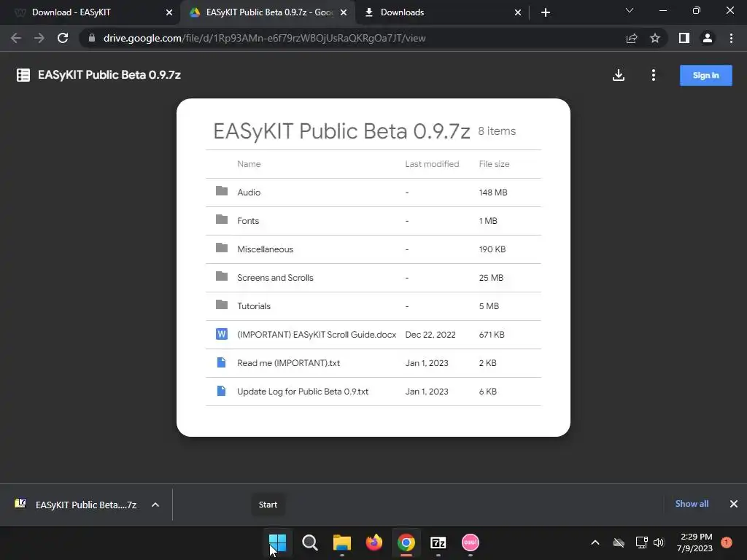Toggle the browser side panel
This screenshot has height=560, width=747.
684,38
